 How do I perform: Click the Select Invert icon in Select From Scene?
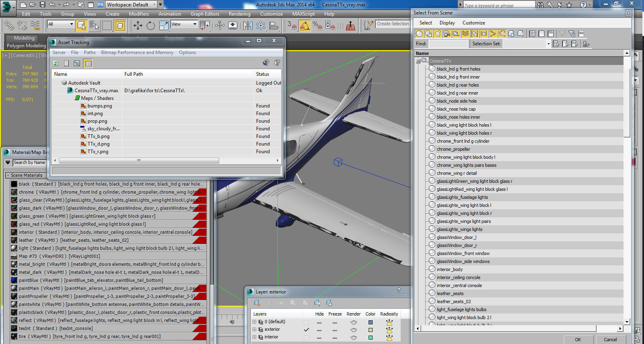[551, 34]
